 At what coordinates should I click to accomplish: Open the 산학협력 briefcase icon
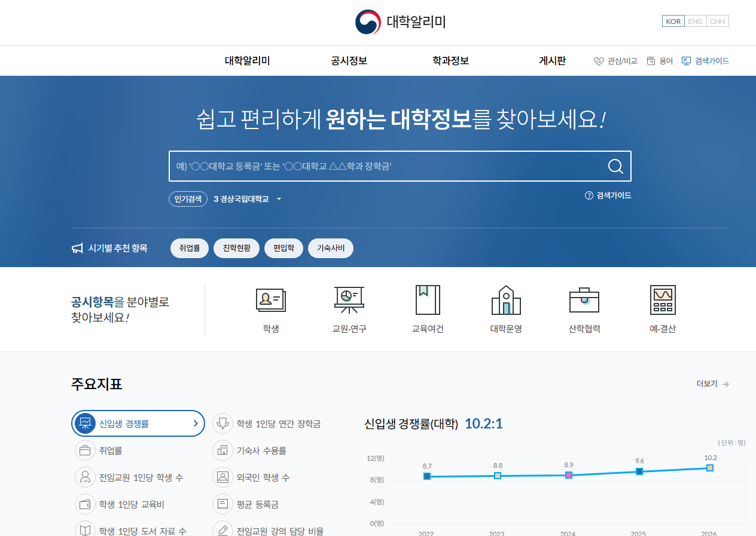click(x=584, y=300)
